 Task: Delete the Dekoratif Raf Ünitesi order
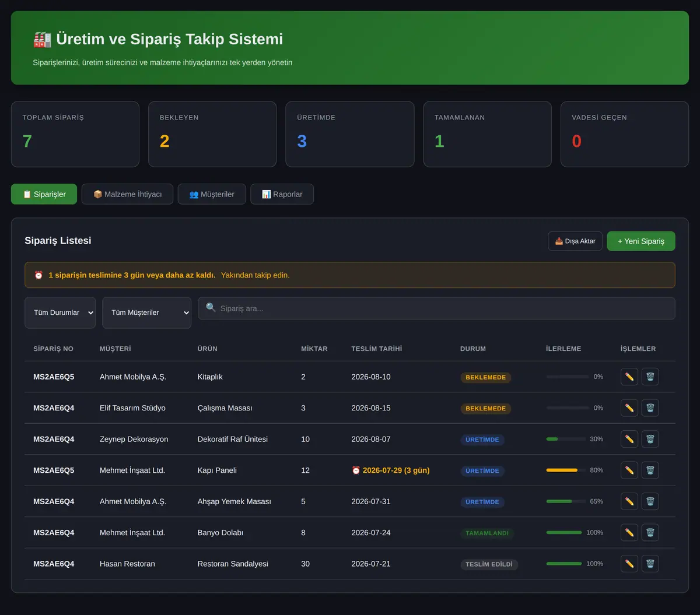pyautogui.click(x=650, y=439)
